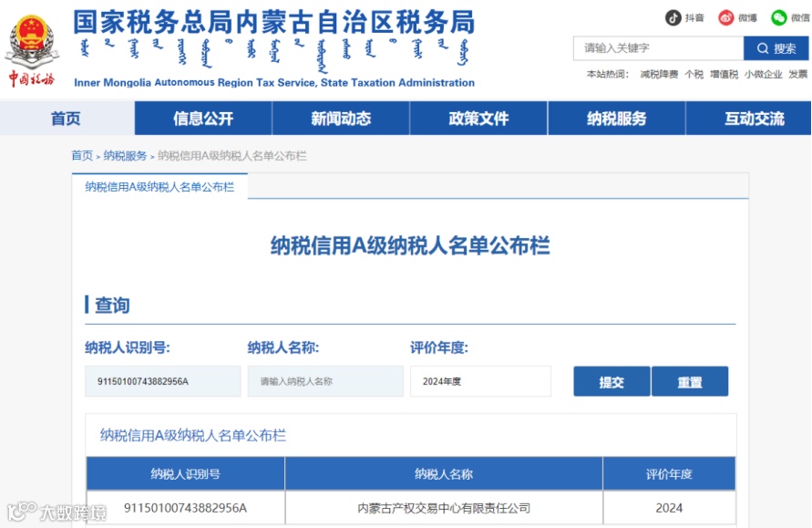Click the Weibo (微博) icon
Screen dimensions: 812x528
click(x=725, y=16)
